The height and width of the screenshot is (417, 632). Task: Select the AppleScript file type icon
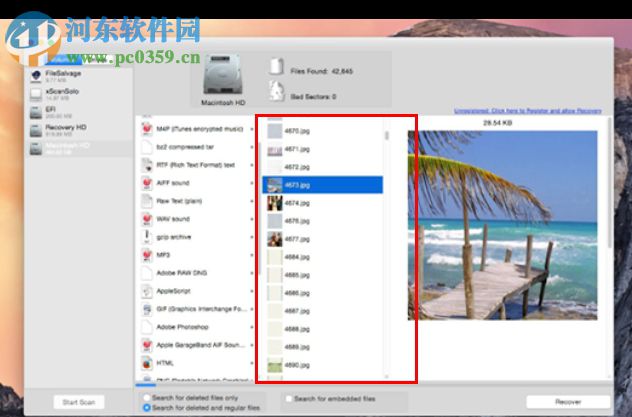pos(147,291)
